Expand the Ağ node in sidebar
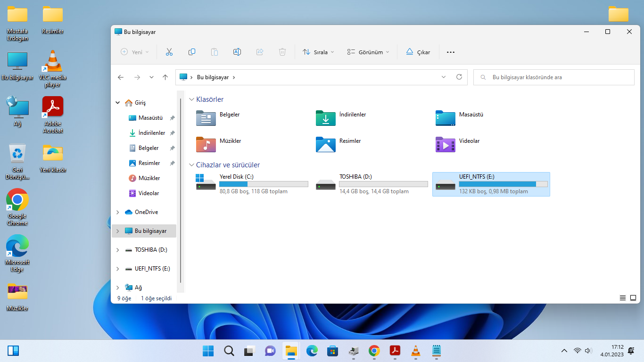644x362 pixels. click(x=118, y=288)
